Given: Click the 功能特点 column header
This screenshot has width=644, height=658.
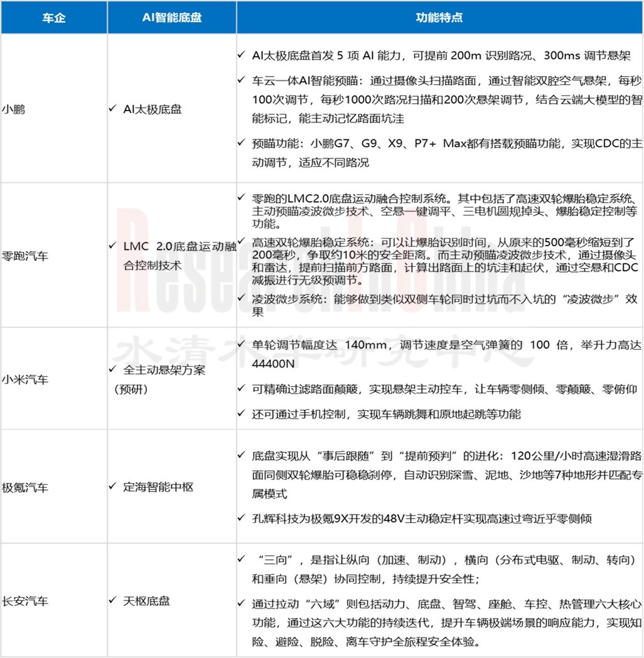Looking at the screenshot, I should (439, 17).
